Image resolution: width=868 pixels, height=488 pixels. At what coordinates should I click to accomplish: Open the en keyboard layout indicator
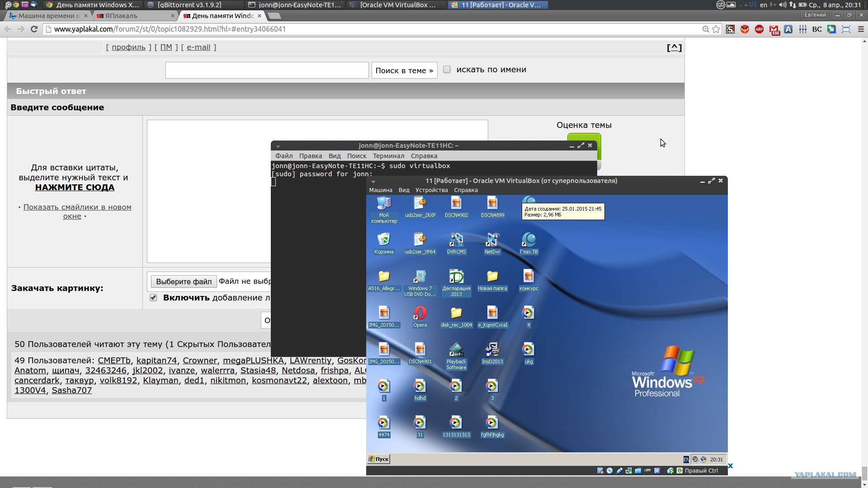764,5
